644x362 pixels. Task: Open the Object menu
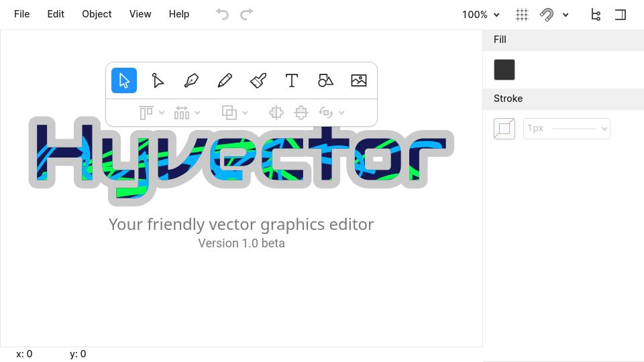pos(97,14)
